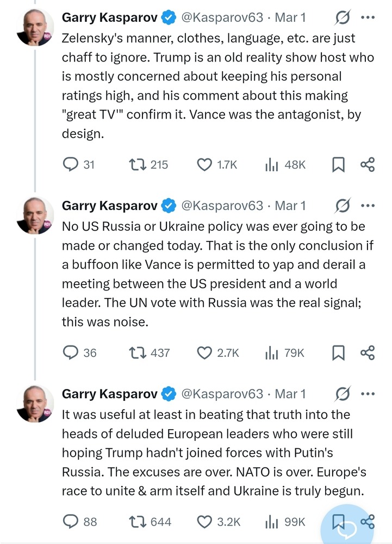The height and width of the screenshot is (544, 392).
Task: Reply to the "great TV" tweet
Action: pos(71,165)
